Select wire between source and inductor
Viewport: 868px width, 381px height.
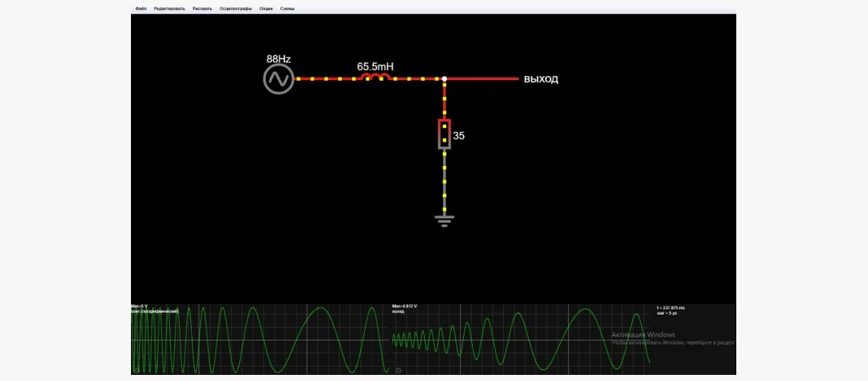(326, 78)
